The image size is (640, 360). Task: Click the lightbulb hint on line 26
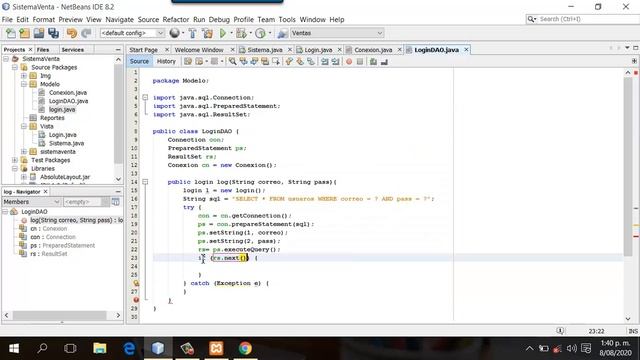pos(136,283)
